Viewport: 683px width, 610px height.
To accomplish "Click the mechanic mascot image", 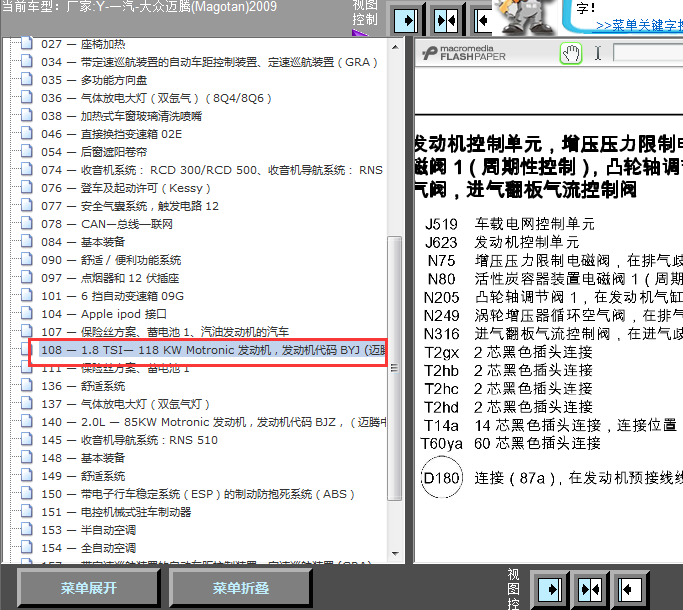I will pos(525,17).
